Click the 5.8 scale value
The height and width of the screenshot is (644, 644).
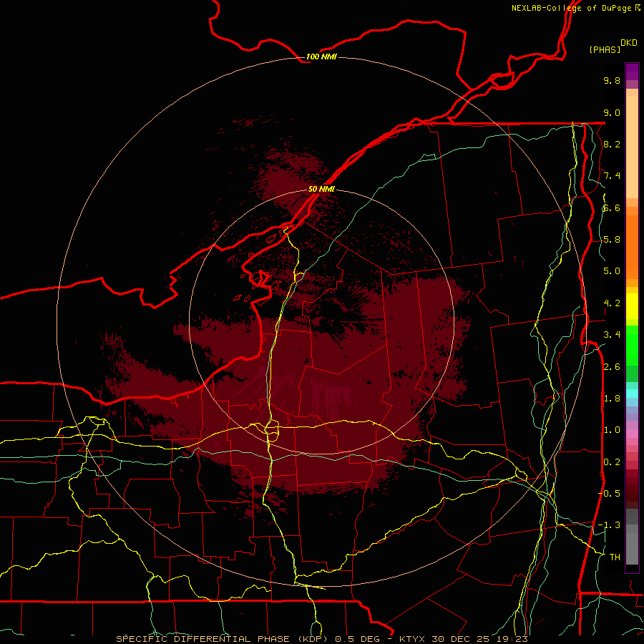click(612, 240)
